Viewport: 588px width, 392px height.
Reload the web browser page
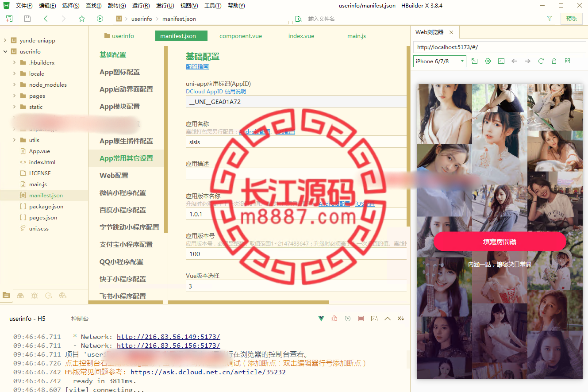(x=541, y=61)
